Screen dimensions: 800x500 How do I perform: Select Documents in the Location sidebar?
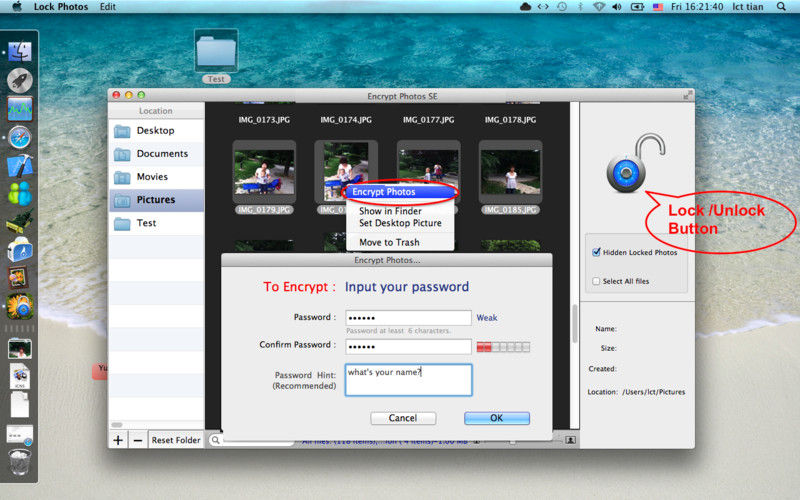point(156,154)
